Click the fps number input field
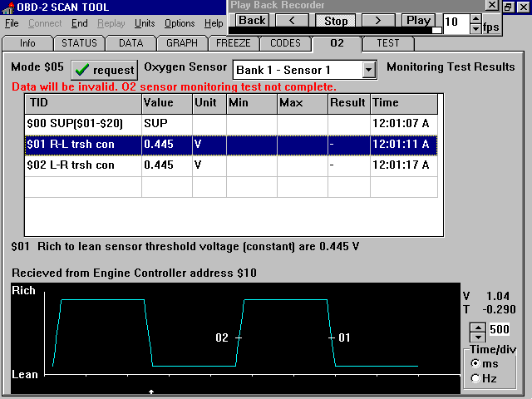The height and width of the screenshot is (399, 532). click(x=456, y=22)
